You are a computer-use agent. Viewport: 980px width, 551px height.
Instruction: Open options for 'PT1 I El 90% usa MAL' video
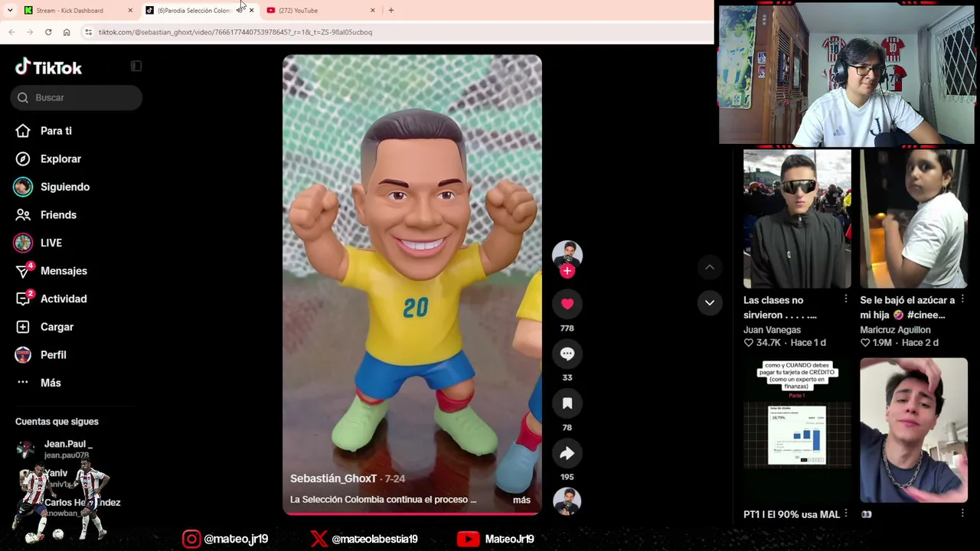pyautogui.click(x=845, y=514)
